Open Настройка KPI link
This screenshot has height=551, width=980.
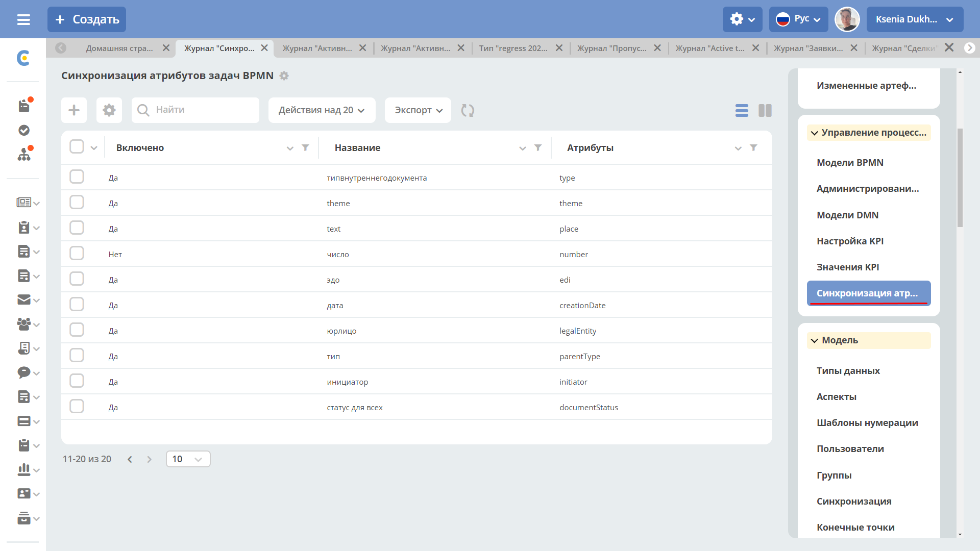[x=850, y=241]
